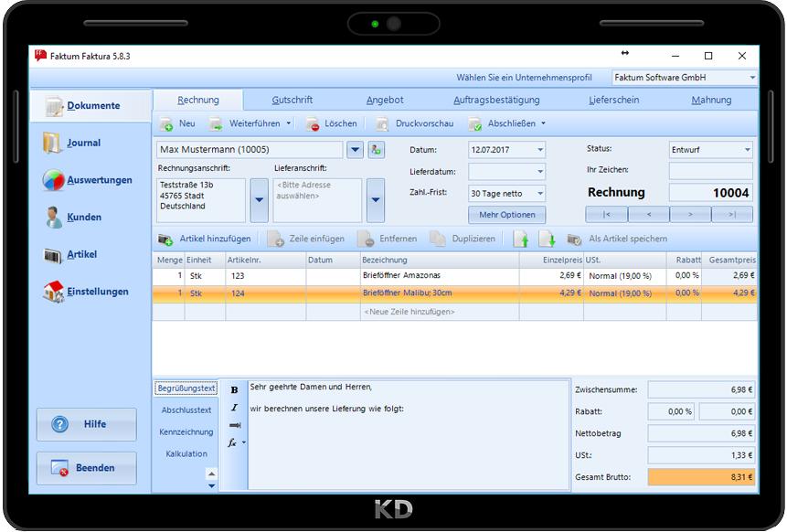Select the Begrüßungstext tab
Screen dimensions: 787x532
click(186, 388)
